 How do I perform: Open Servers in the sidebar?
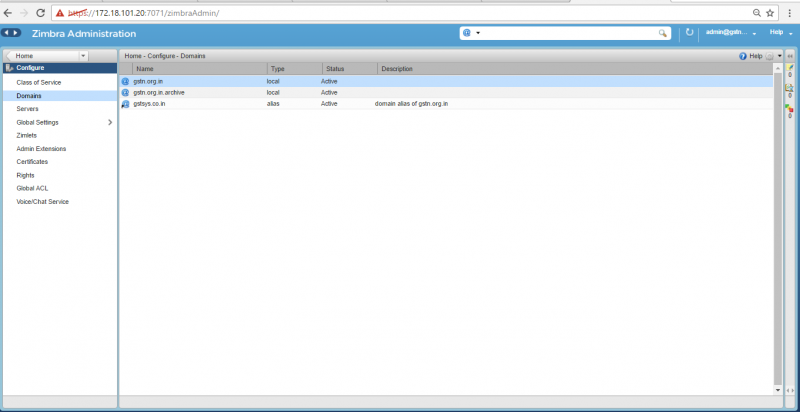pyautogui.click(x=27, y=109)
